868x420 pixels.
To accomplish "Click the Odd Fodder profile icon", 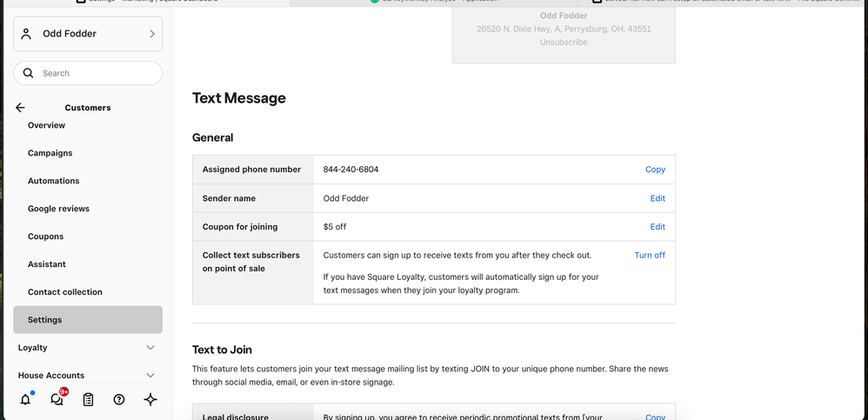I will [26, 34].
